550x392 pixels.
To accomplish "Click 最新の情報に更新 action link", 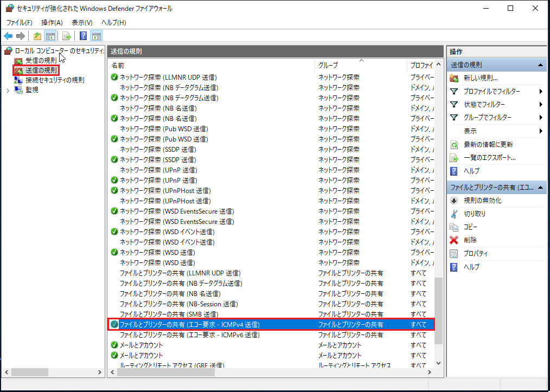I will [488, 144].
